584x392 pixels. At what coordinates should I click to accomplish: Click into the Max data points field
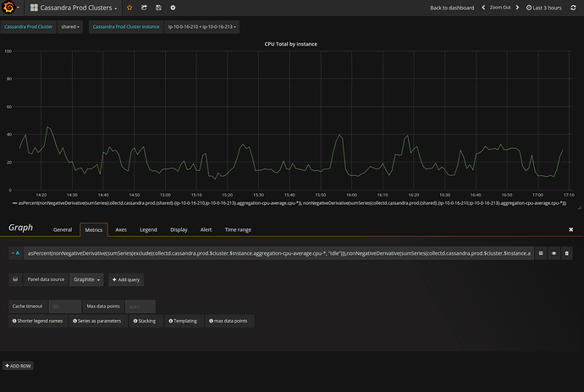click(140, 306)
